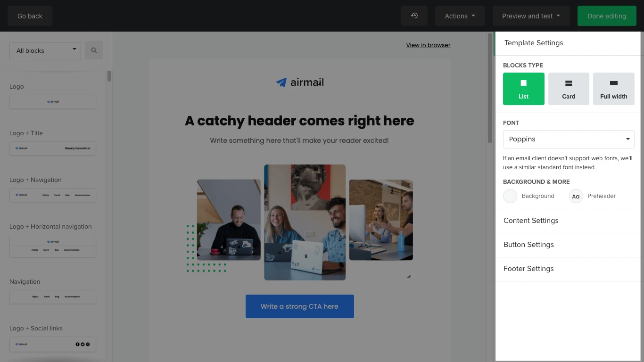Select the Card blocks type
Viewport: 644px width, 362px height.
pos(569,89)
